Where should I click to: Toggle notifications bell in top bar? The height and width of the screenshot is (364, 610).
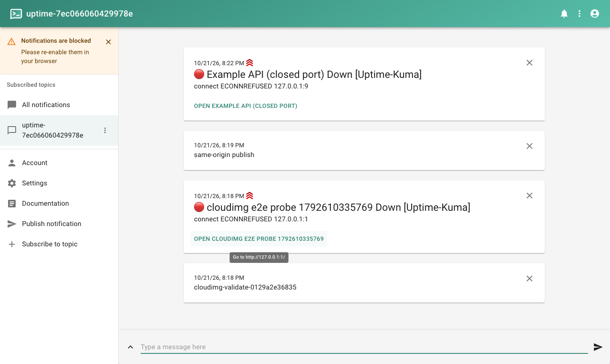[x=564, y=14]
